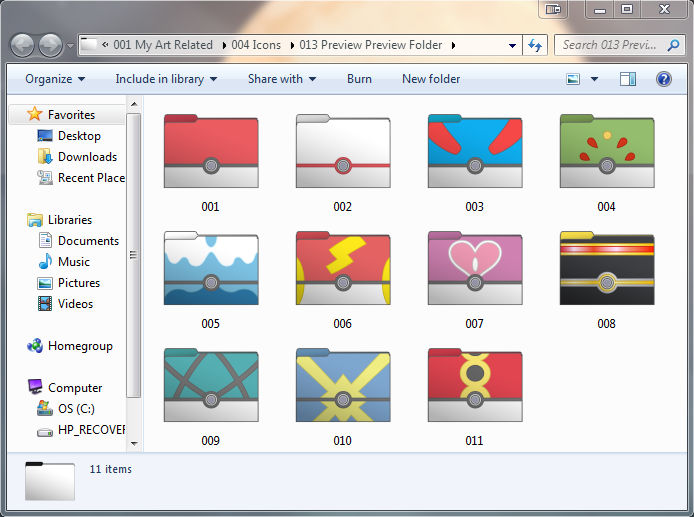Minimize the Explorer window

coord(600,9)
